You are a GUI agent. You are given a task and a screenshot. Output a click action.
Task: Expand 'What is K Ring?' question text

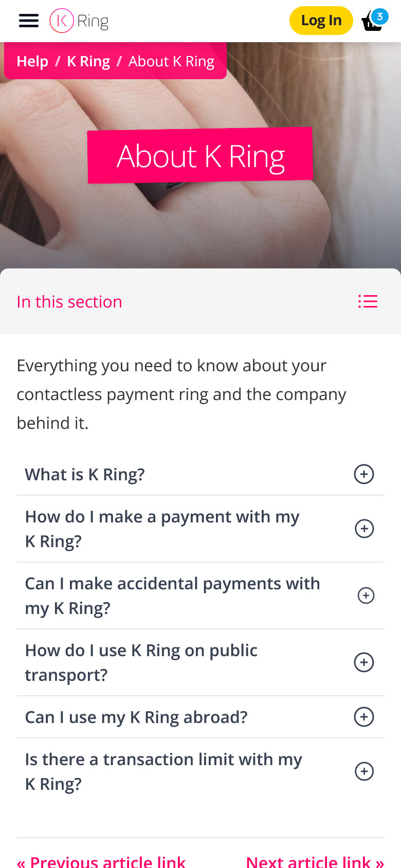coord(85,474)
